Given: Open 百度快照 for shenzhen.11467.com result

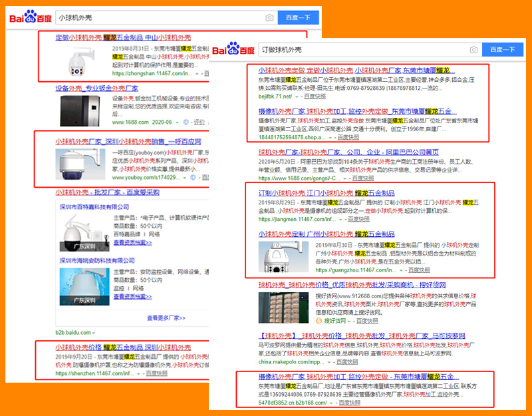Looking at the screenshot, I should click(157, 373).
